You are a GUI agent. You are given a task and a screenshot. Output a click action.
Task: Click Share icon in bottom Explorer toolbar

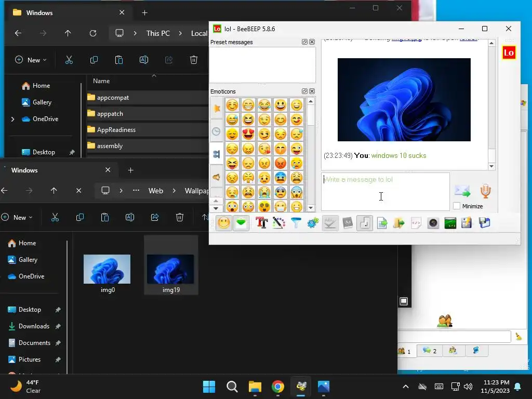pos(155,218)
